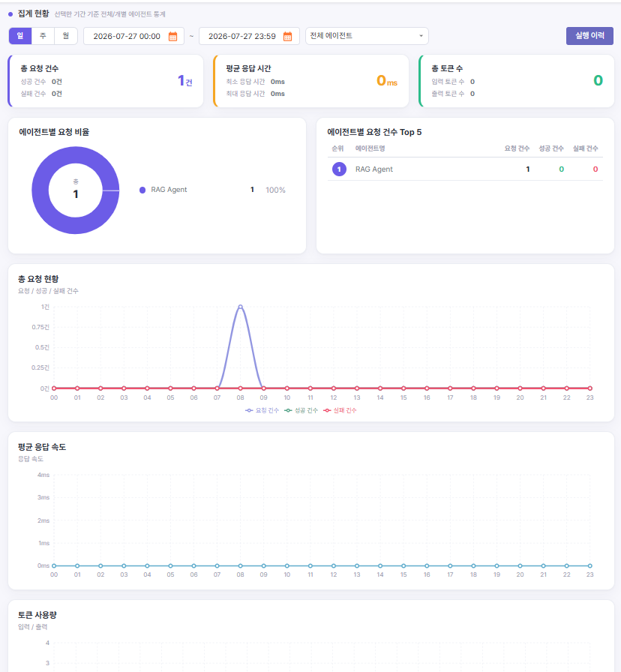
Task: Click the 평균 응답 시간 summary card
Action: (310, 81)
